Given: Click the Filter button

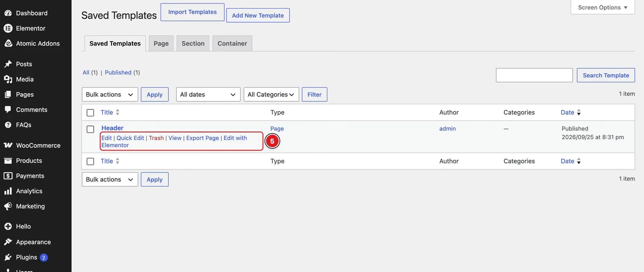Looking at the screenshot, I should [x=314, y=95].
